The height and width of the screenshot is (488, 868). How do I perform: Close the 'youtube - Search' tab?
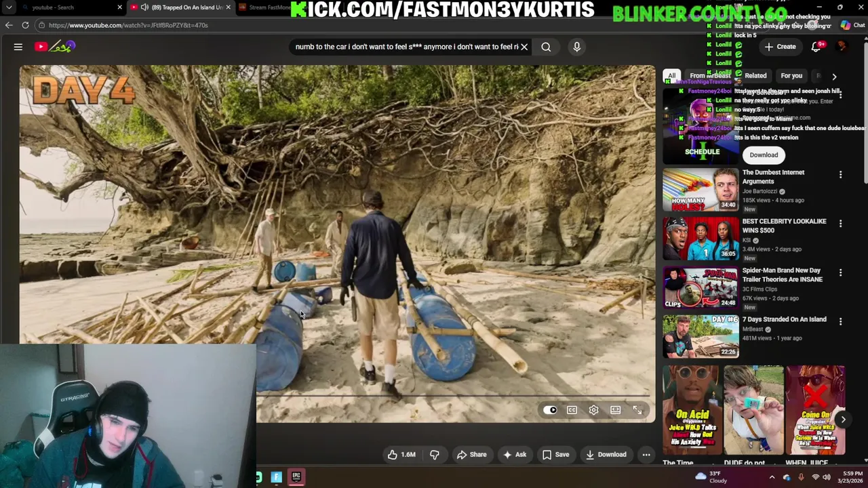119,7
